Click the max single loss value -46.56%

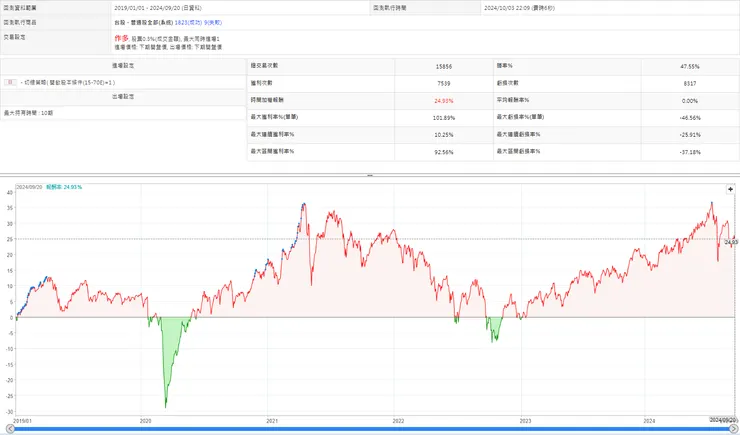[x=690, y=117]
